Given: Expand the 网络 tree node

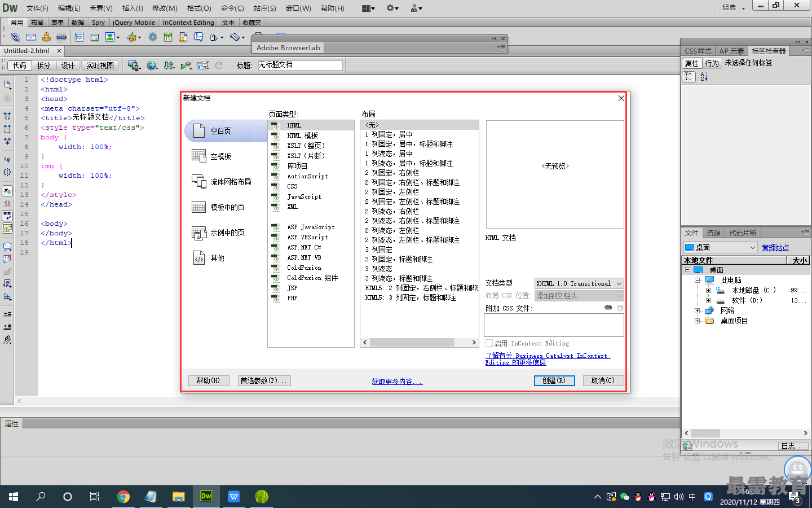Looking at the screenshot, I should click(698, 310).
